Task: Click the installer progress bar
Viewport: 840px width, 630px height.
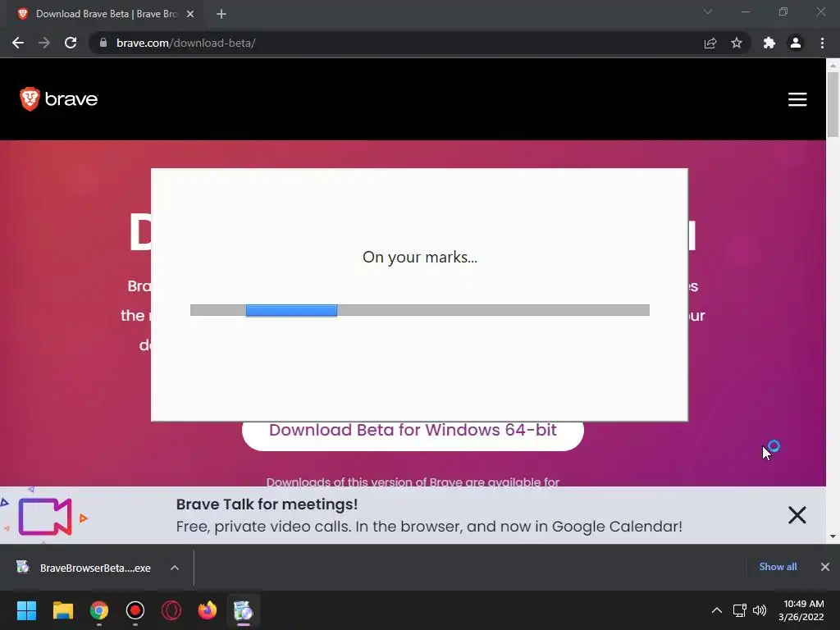Action: click(x=420, y=310)
